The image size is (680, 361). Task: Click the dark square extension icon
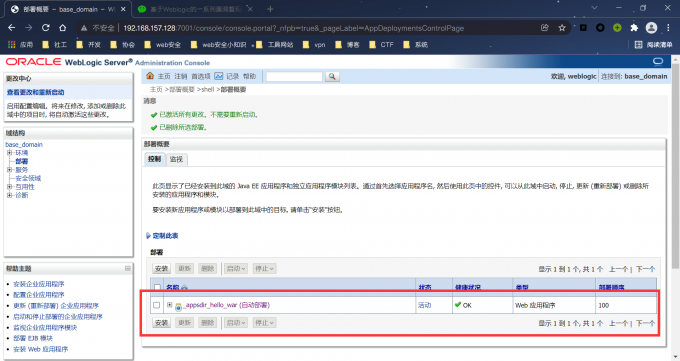click(583, 28)
